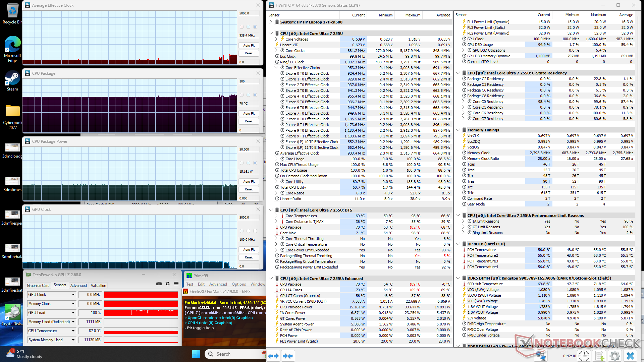The width and height of the screenshot is (644, 362).
Task: Expand the System HP Laptop 17t-cn500 node
Action: [271, 22]
